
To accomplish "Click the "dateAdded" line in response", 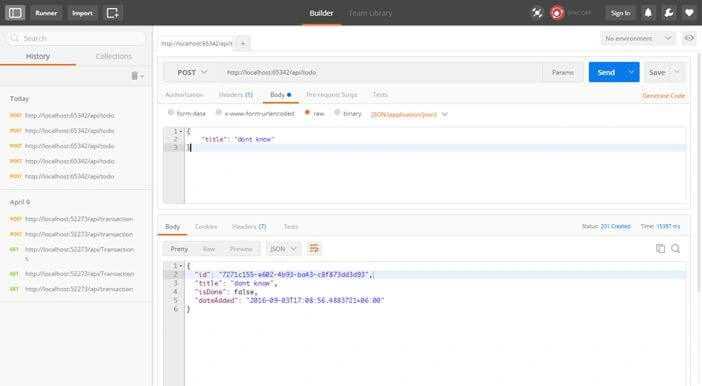I will point(289,300).
